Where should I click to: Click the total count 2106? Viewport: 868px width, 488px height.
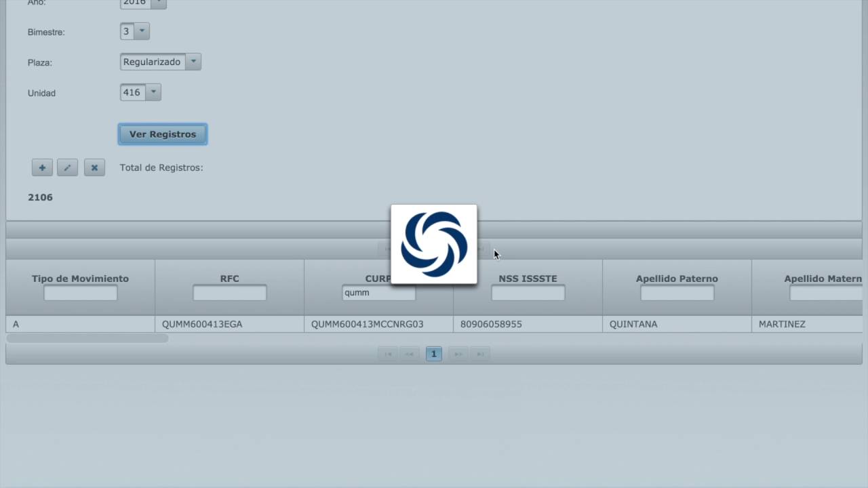[40, 197]
